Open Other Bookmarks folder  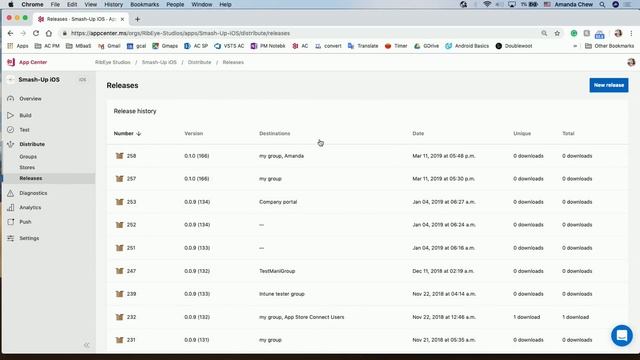coord(609,46)
